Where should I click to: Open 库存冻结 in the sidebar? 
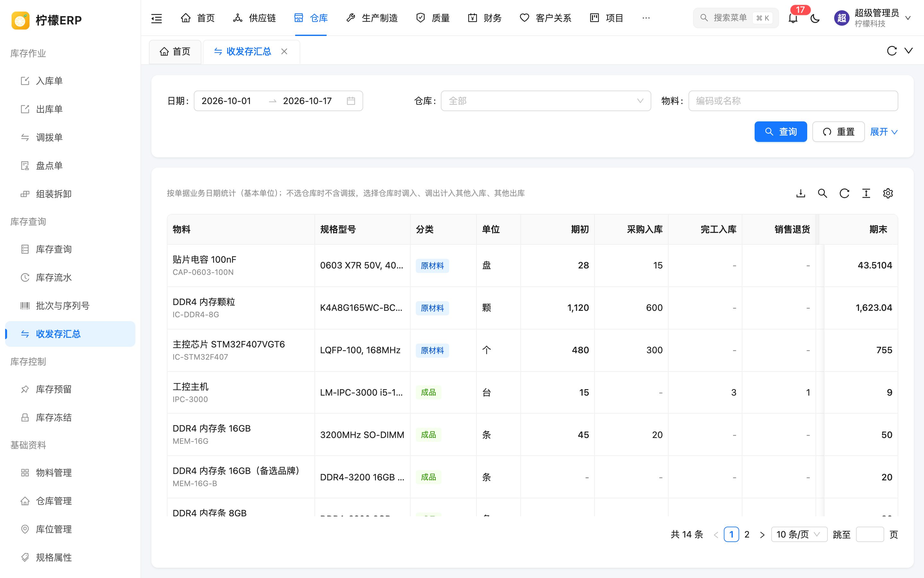[70, 417]
